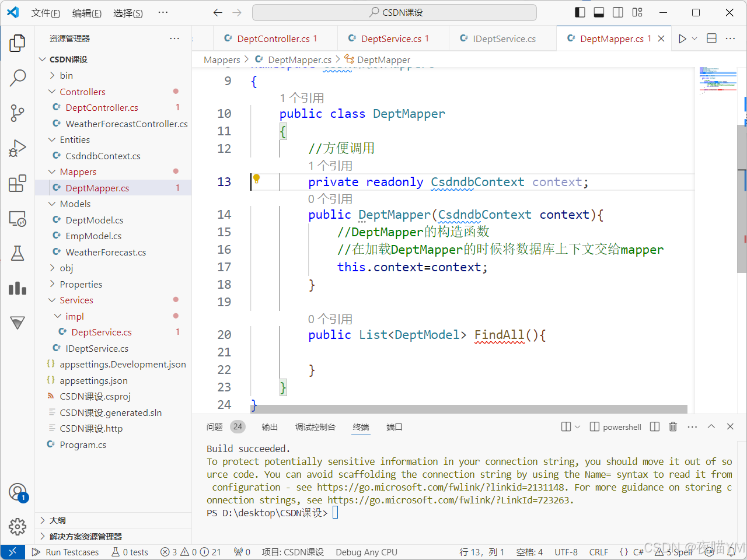This screenshot has height=560, width=747.
Task: Click the code minimap overview
Action: click(x=718, y=80)
